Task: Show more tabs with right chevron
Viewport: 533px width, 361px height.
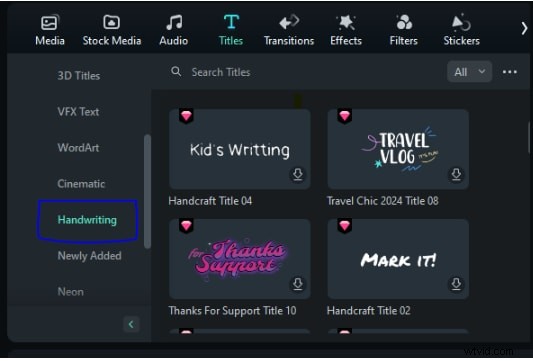Action: point(524,29)
